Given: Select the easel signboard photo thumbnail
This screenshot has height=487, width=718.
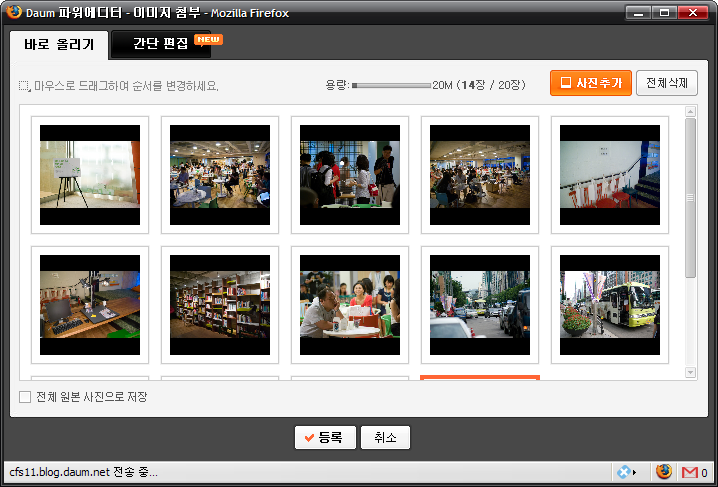Looking at the screenshot, I should [90, 175].
